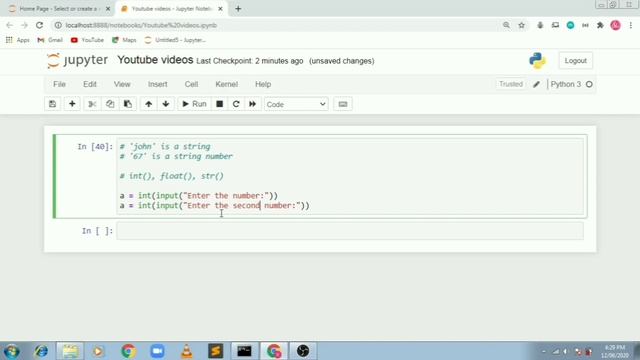The height and width of the screenshot is (360, 640).
Task: Click into the empty second code cell
Action: tap(350, 231)
